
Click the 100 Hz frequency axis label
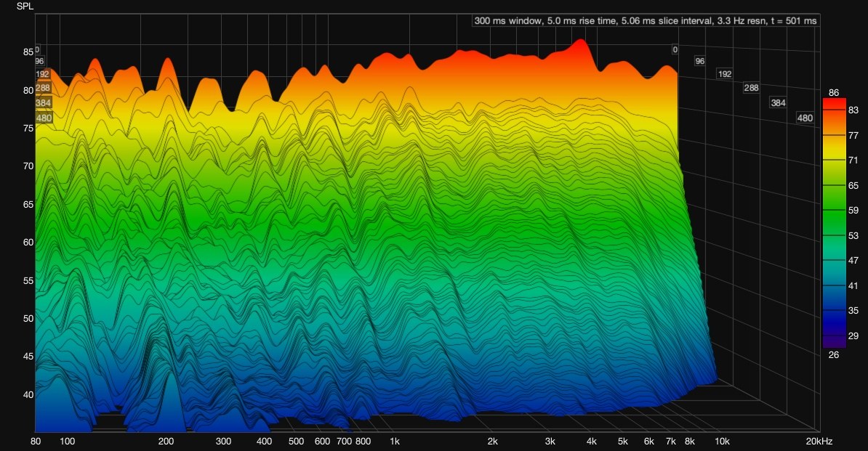click(67, 441)
